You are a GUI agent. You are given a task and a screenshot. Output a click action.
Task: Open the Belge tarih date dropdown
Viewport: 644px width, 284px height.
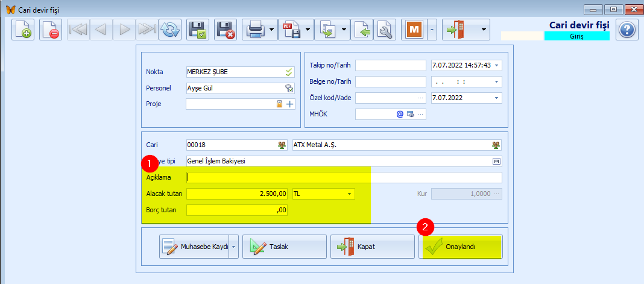tap(496, 81)
